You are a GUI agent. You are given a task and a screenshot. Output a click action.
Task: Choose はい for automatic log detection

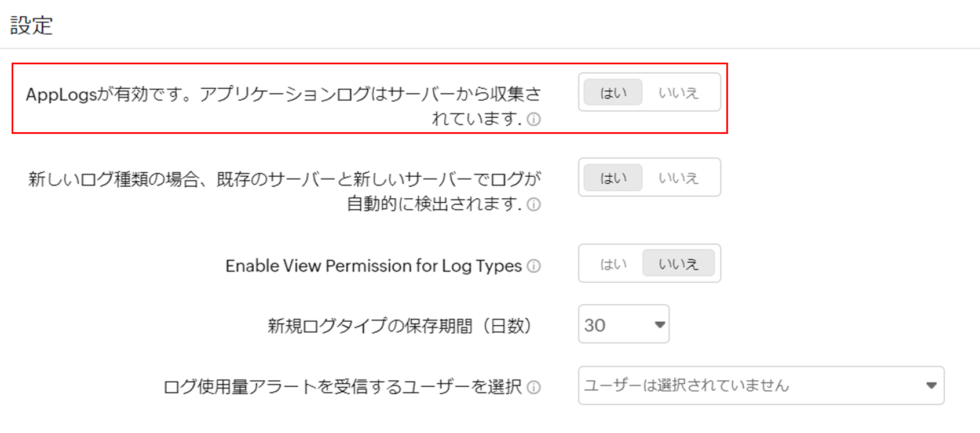[x=613, y=178]
